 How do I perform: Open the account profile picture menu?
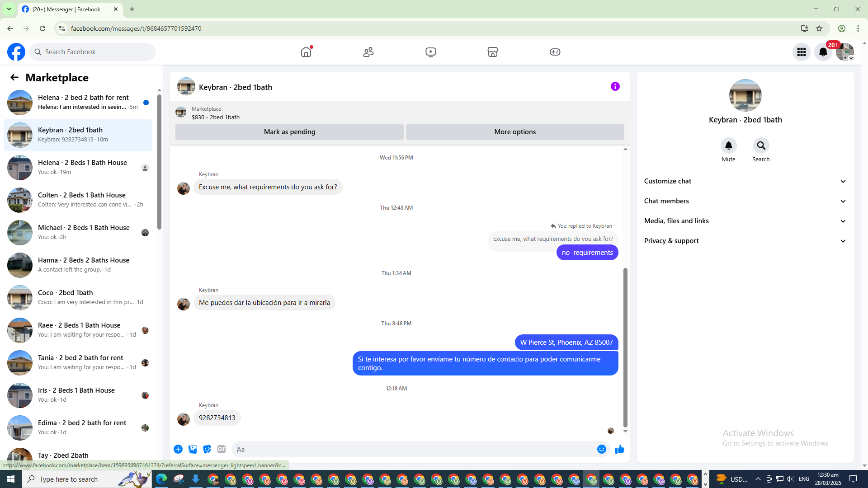pyautogui.click(x=845, y=52)
